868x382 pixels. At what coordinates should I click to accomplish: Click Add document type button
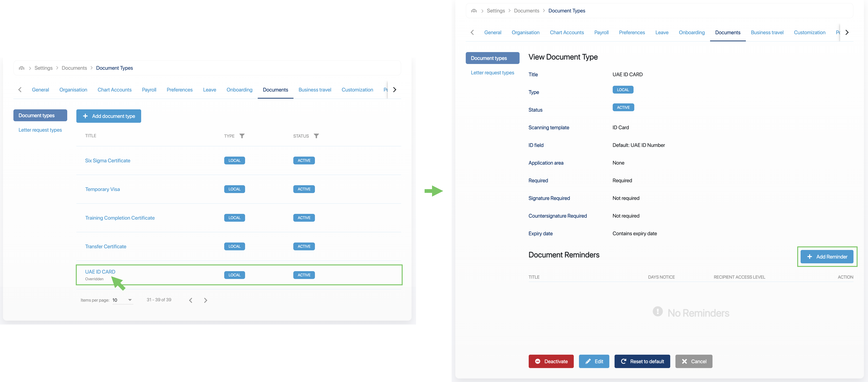tap(109, 116)
